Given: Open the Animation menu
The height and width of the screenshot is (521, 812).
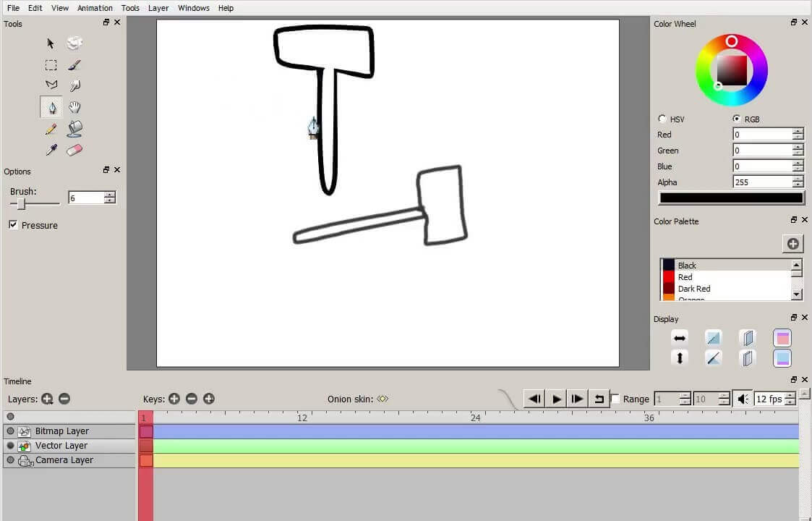Looking at the screenshot, I should point(95,8).
